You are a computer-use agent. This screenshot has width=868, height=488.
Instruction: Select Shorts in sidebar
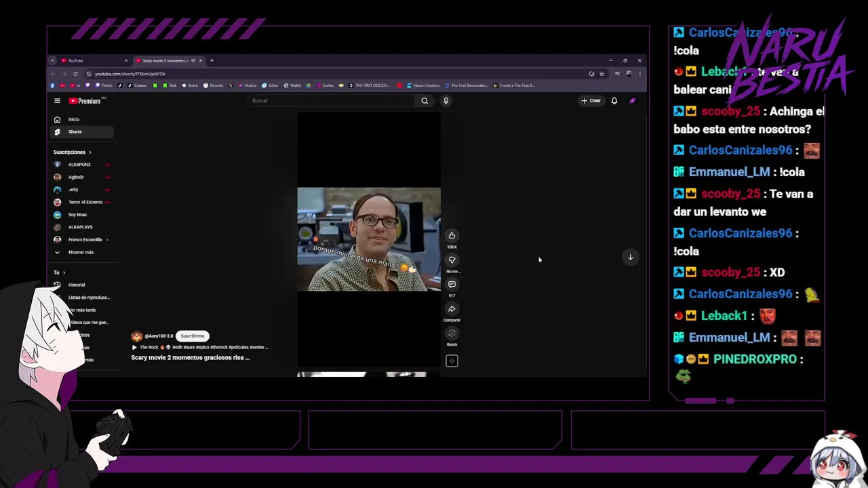[82, 131]
